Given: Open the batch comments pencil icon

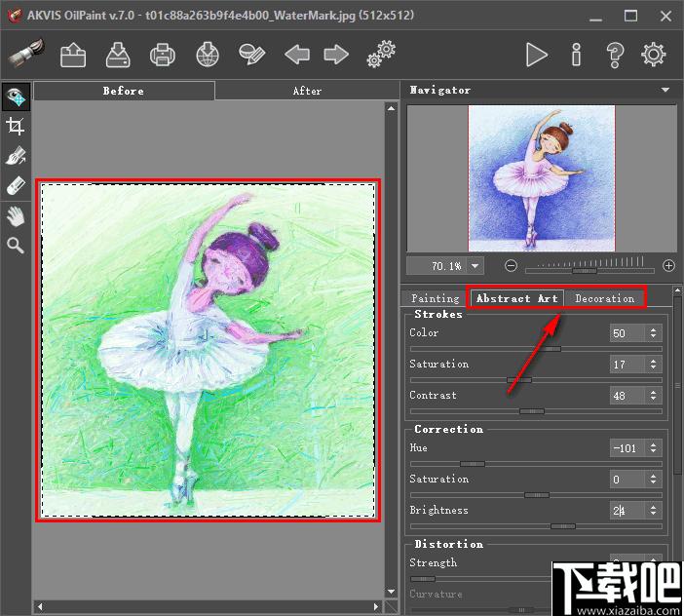Looking at the screenshot, I should [252, 55].
